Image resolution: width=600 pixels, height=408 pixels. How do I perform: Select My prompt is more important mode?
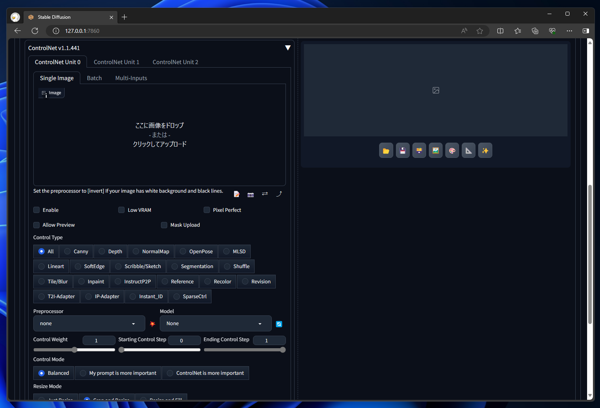pos(118,373)
